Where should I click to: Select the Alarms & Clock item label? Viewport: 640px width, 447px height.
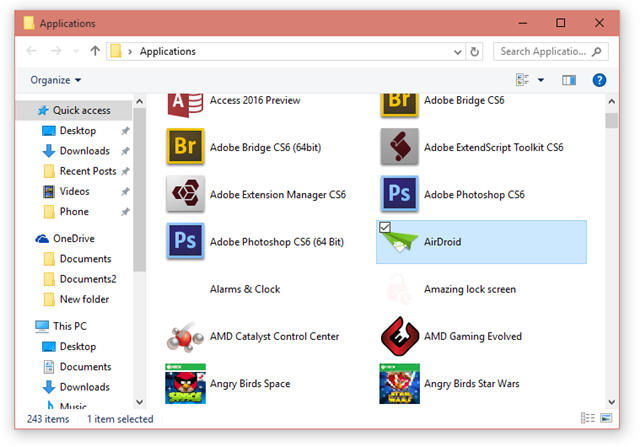[x=245, y=289]
